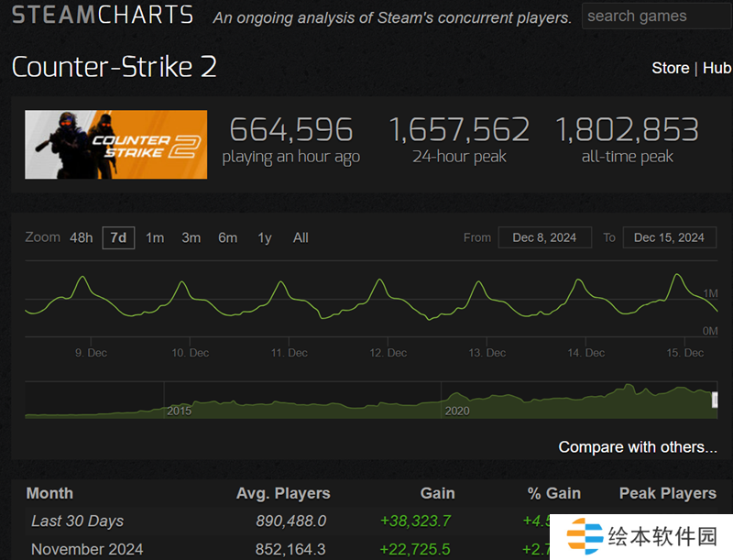Show All-time chart range
The height and width of the screenshot is (560, 733).
pyautogui.click(x=301, y=237)
